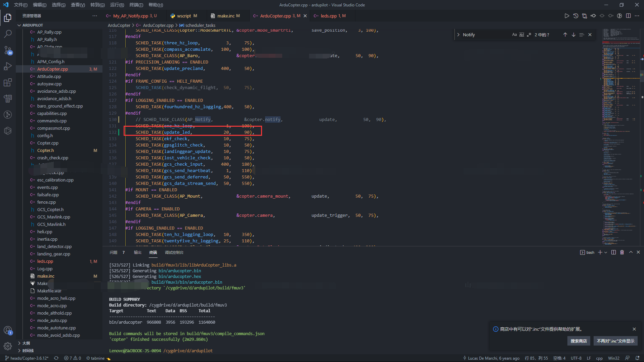Viewport: 644px width, 362px height.
Task: Close the ArduCopter.cpp editor tab
Action: point(305,16)
